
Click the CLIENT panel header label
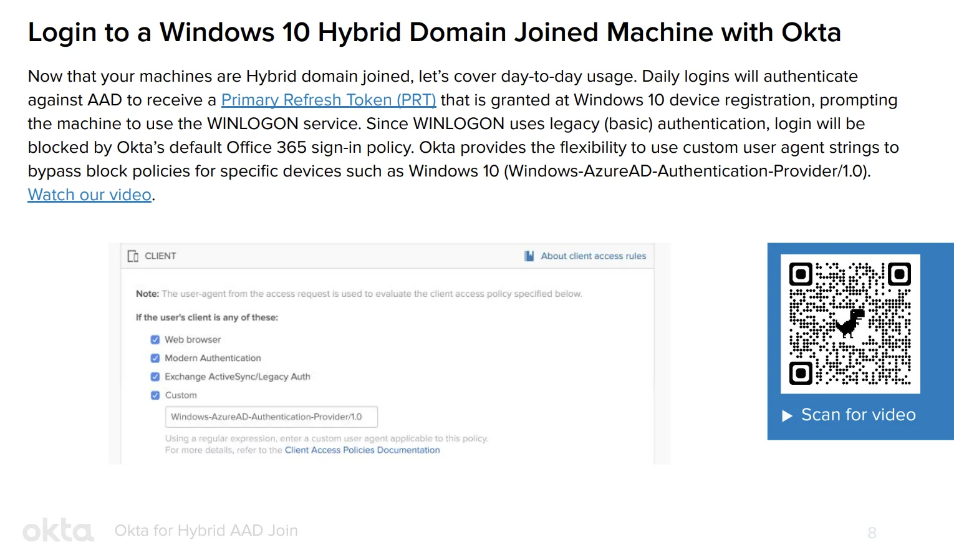click(160, 256)
